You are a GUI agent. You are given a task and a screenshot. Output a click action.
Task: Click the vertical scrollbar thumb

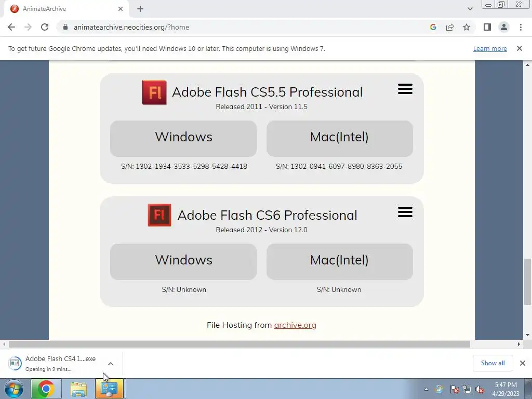[527, 282]
